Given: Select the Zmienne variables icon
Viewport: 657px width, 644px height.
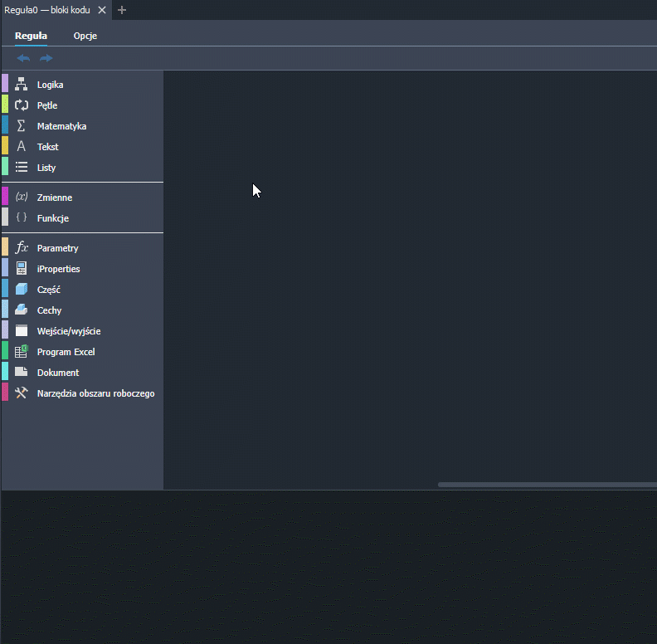Looking at the screenshot, I should [22, 198].
